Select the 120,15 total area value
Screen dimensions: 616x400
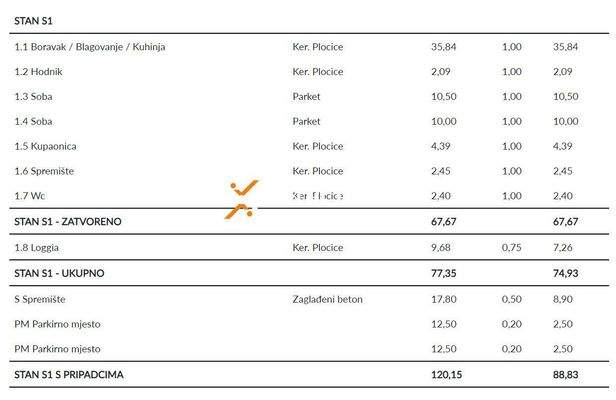(445, 375)
